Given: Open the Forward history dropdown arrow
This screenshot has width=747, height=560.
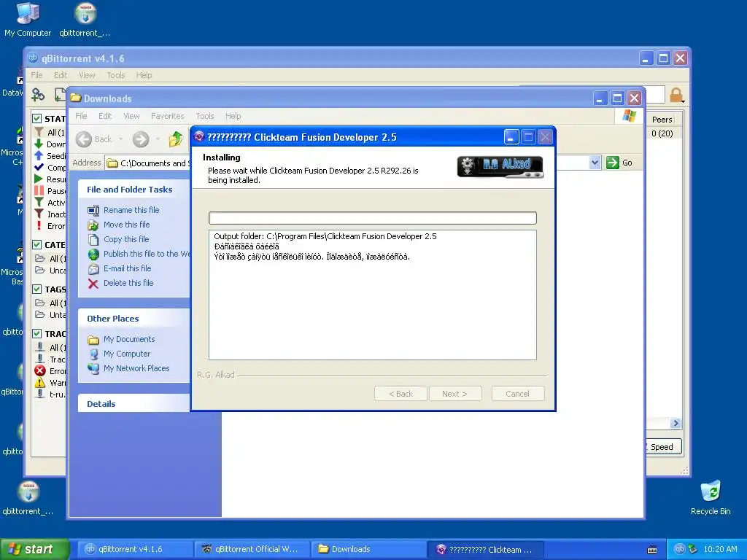Looking at the screenshot, I should [x=158, y=139].
